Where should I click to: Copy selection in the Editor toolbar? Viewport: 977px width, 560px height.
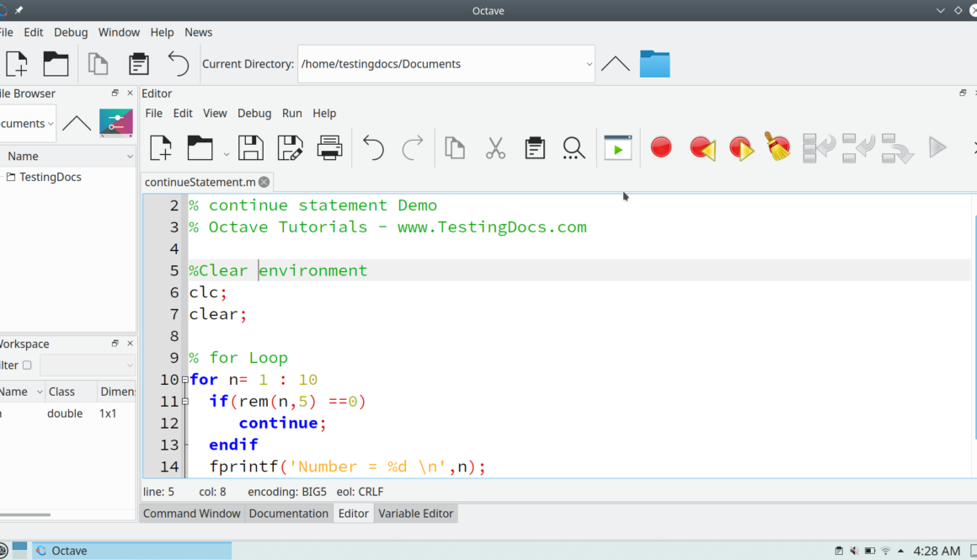pos(455,148)
